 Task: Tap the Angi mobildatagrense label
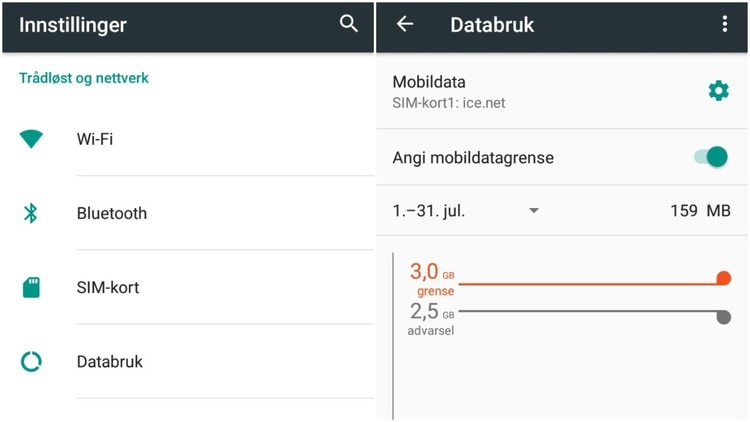tap(473, 157)
